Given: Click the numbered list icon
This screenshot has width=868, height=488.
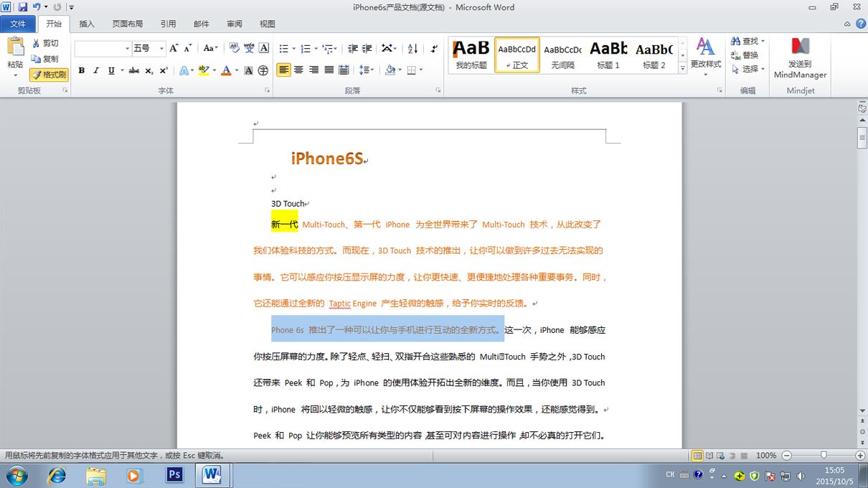Looking at the screenshot, I should pos(306,48).
